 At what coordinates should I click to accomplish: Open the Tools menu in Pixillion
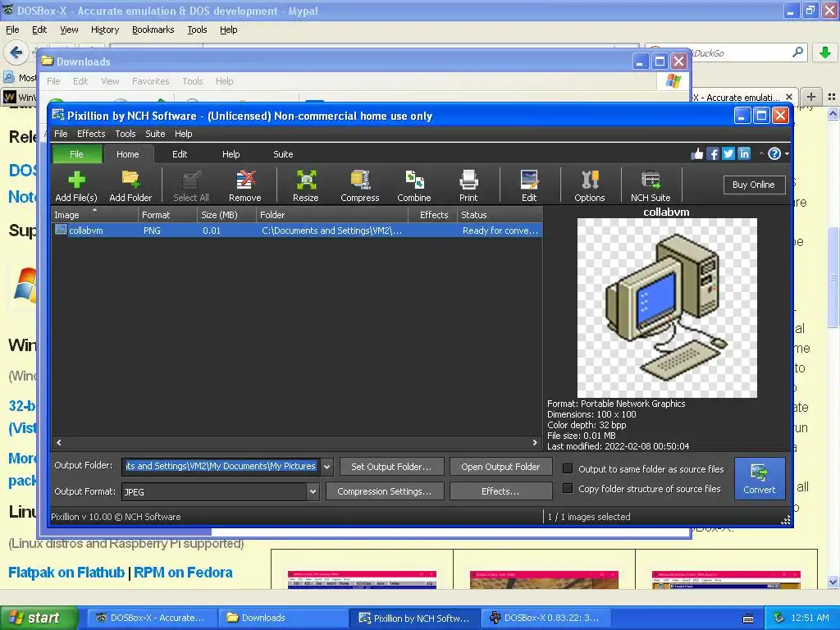pos(126,134)
